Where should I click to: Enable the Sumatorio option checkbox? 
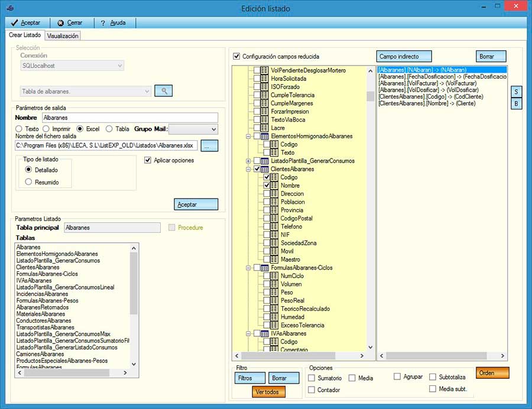point(312,378)
